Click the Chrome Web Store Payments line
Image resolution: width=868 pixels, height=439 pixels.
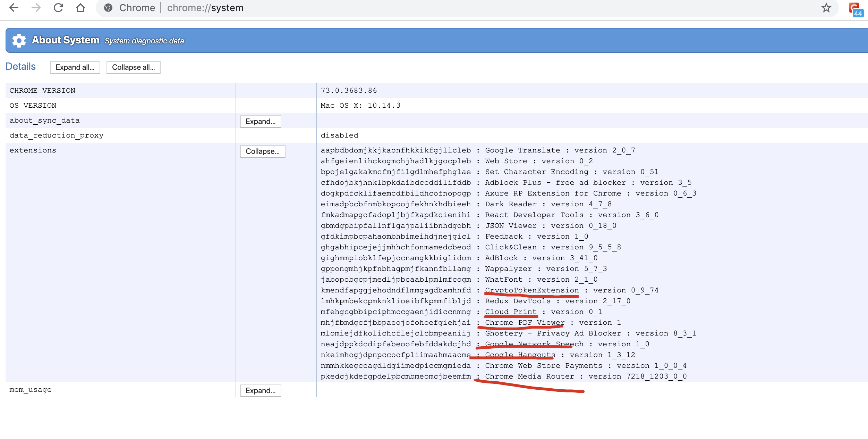pos(504,366)
